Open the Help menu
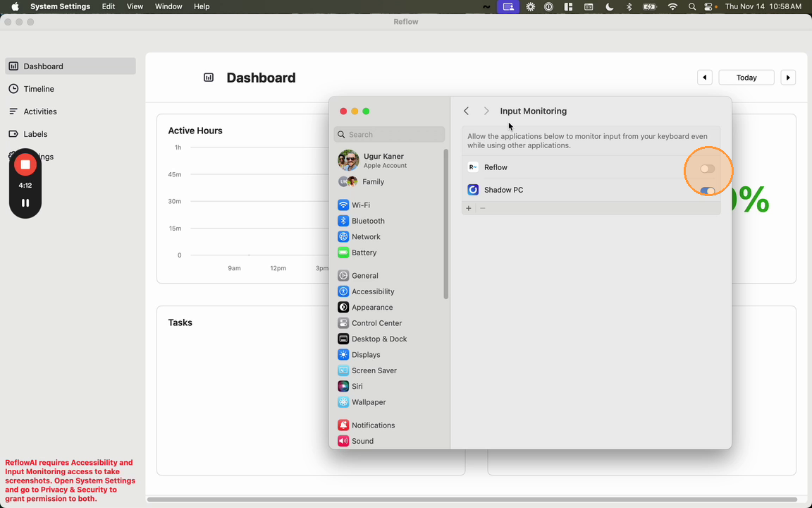 pos(202,6)
